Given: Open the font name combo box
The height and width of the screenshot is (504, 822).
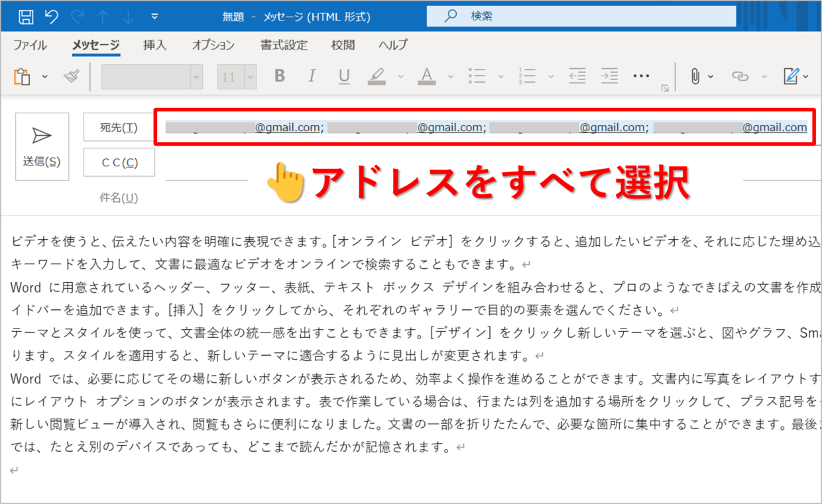Looking at the screenshot, I should coord(152,77).
